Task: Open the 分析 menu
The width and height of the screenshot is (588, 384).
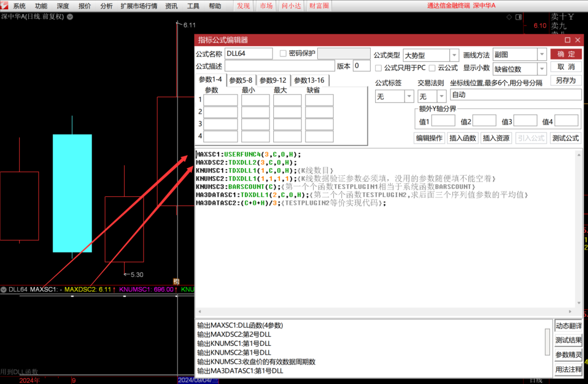Action: tap(106, 5)
